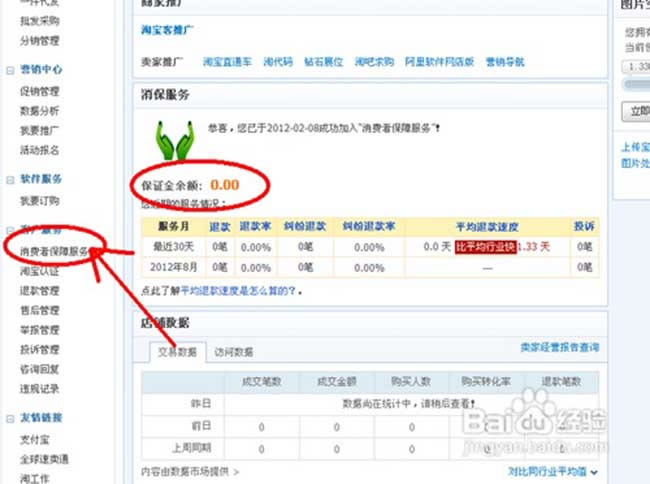The image size is (650, 484).
Task: Click 内容由数据市场提供 link
Action: 189,472
